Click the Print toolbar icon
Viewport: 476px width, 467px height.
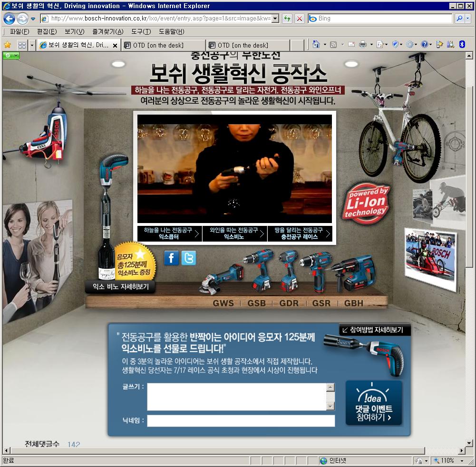tap(362, 45)
